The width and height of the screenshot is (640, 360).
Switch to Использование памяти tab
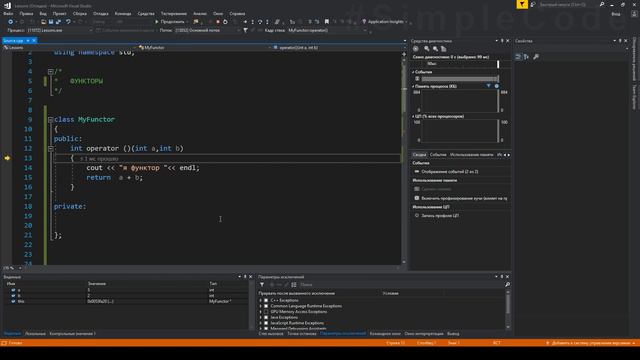[x=471, y=155]
